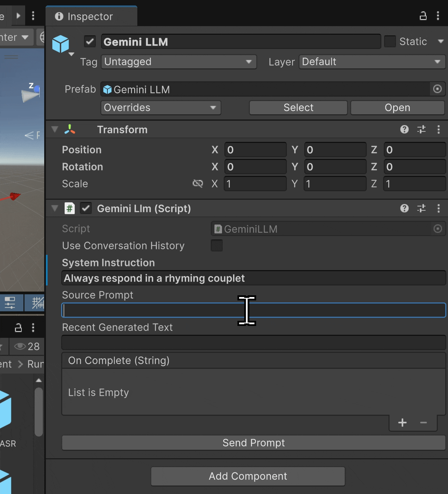Image resolution: width=448 pixels, height=494 pixels.
Task: Open the prefab Overrides dropdown
Action: coord(161,108)
